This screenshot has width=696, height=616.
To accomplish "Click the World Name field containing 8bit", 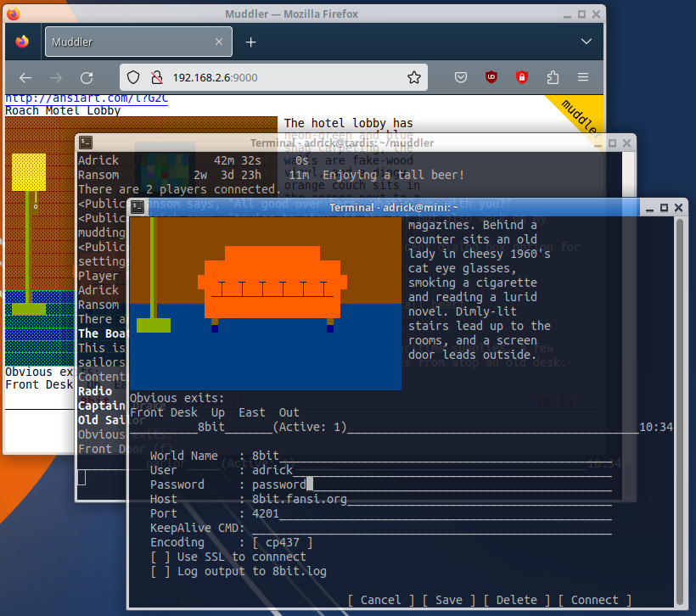I will [x=432, y=456].
